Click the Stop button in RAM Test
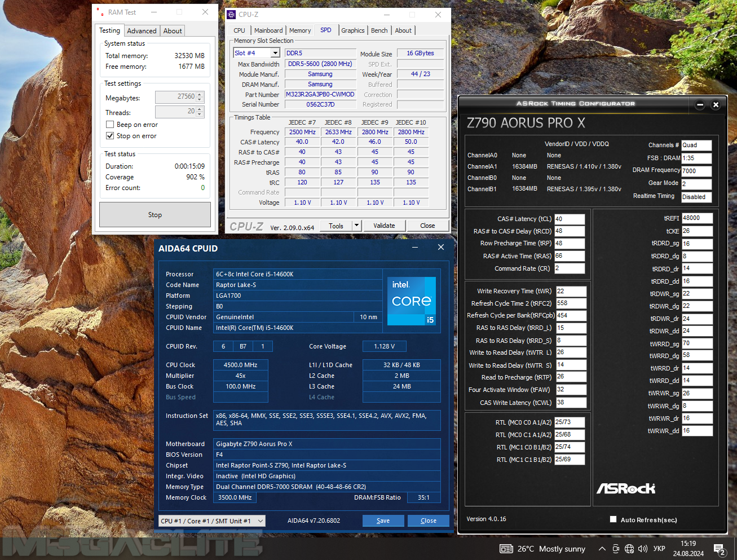Image resolution: width=737 pixels, height=560 pixels. coord(155,215)
